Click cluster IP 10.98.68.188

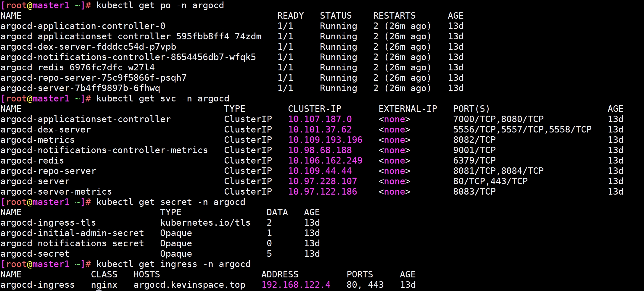click(320, 151)
